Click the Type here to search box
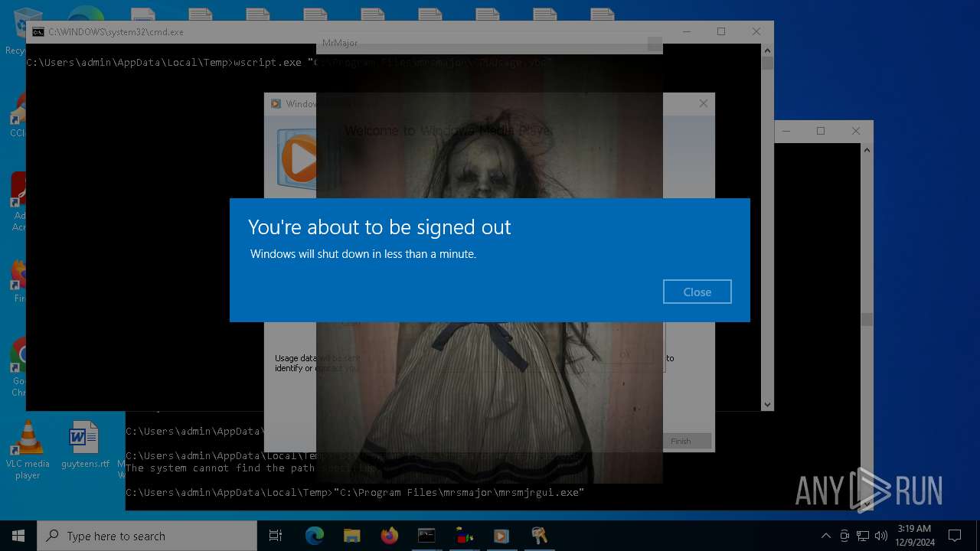980x551 pixels. [x=147, y=536]
